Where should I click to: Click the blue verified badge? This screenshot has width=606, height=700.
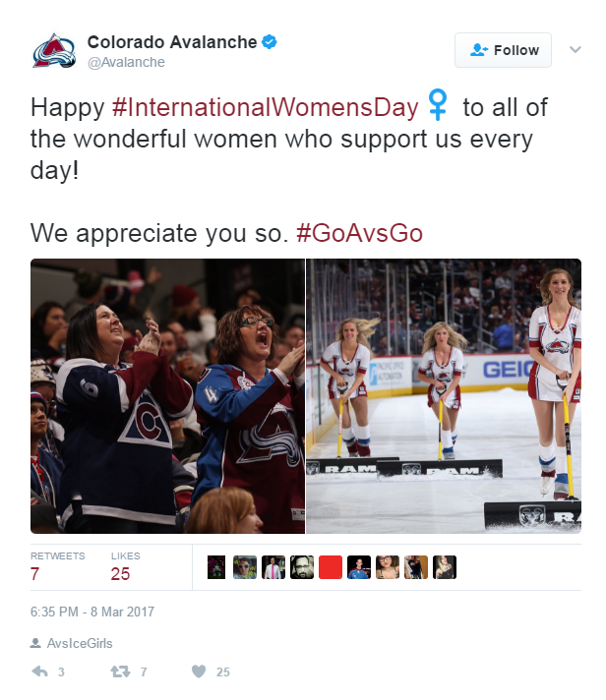(x=268, y=42)
